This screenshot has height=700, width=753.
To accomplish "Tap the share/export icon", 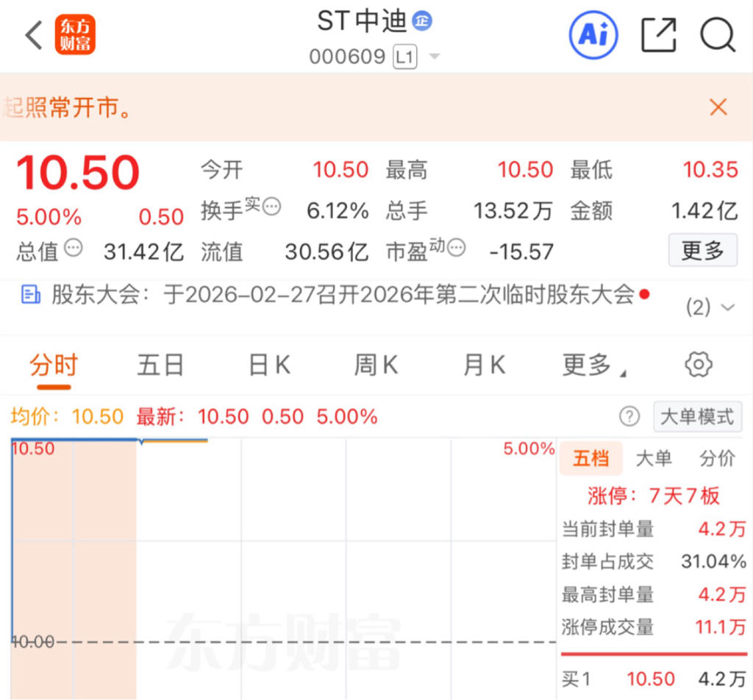I will (659, 35).
